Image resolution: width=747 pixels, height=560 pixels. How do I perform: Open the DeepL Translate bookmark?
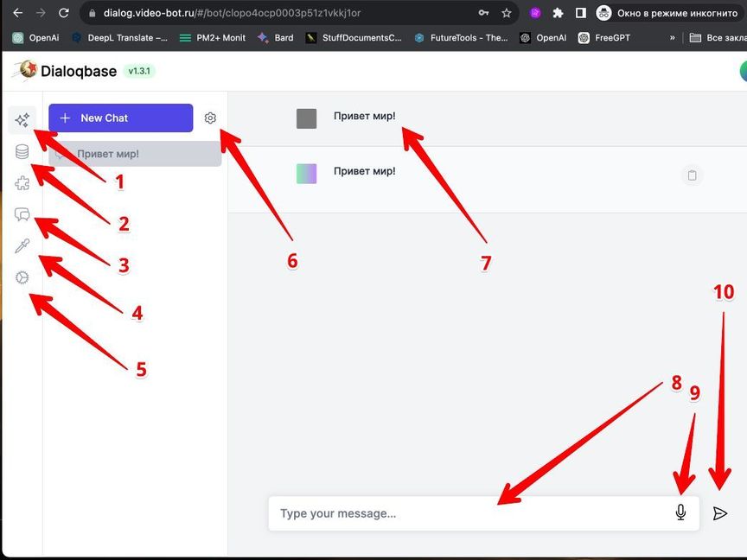119,38
